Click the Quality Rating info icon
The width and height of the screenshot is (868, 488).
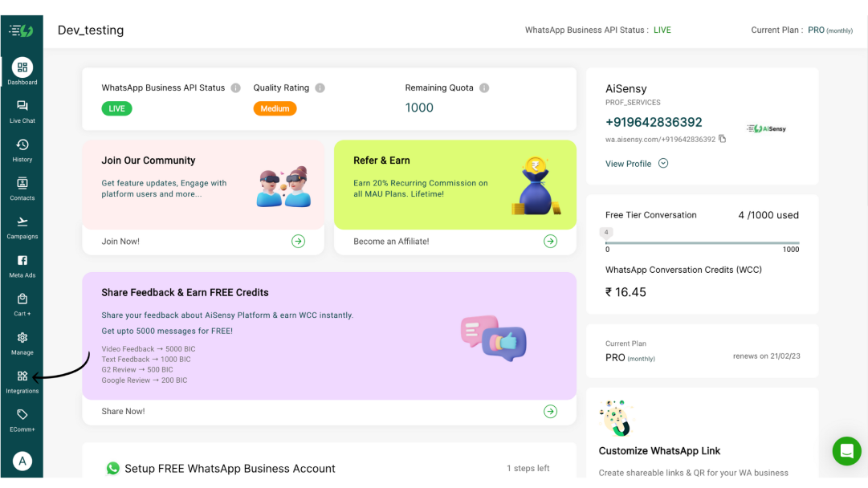tap(320, 88)
